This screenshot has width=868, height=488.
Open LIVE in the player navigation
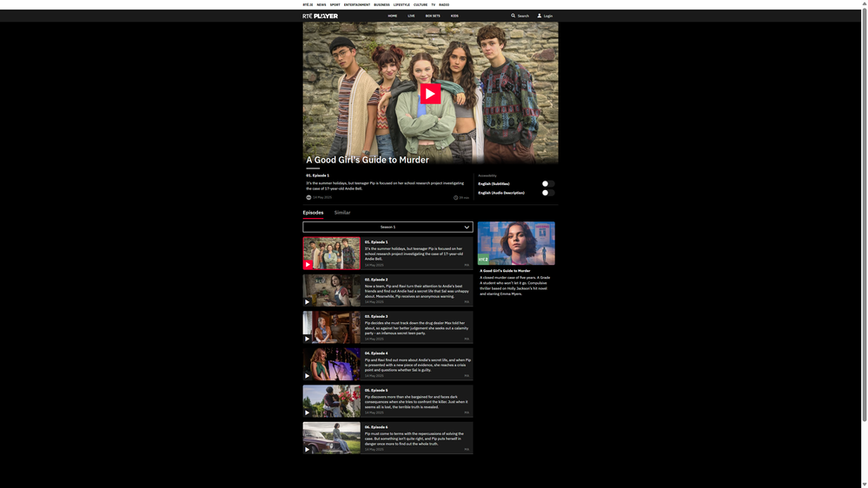click(411, 16)
